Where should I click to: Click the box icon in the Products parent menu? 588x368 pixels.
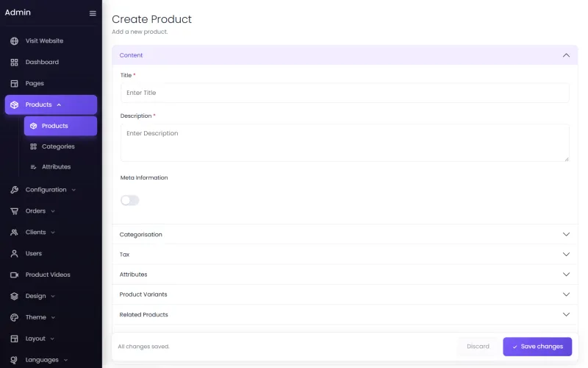(x=14, y=105)
